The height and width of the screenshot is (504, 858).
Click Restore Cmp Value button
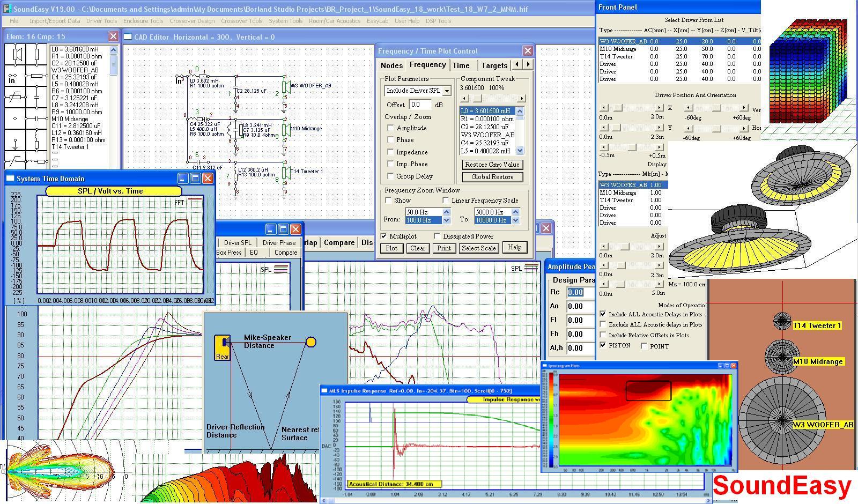(492, 165)
